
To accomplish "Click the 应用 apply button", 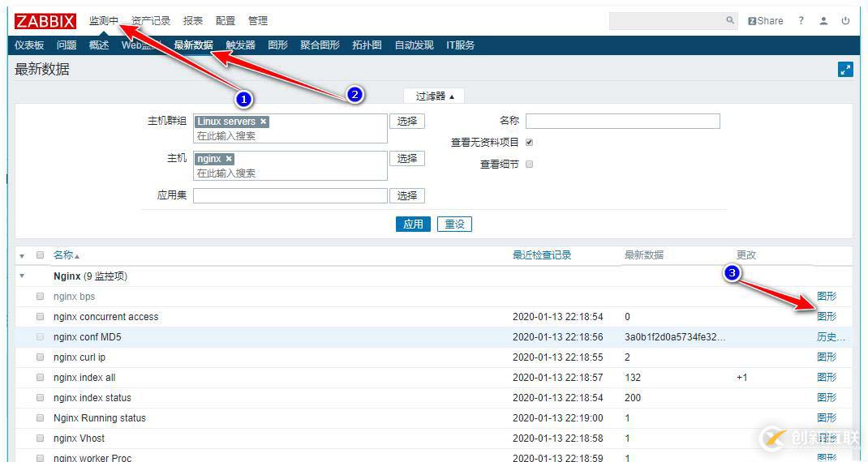I will (x=413, y=224).
